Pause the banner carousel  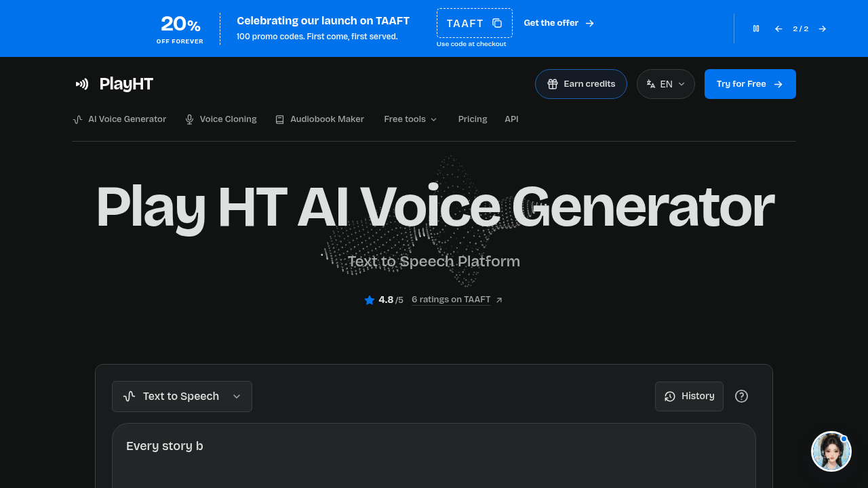(756, 28)
